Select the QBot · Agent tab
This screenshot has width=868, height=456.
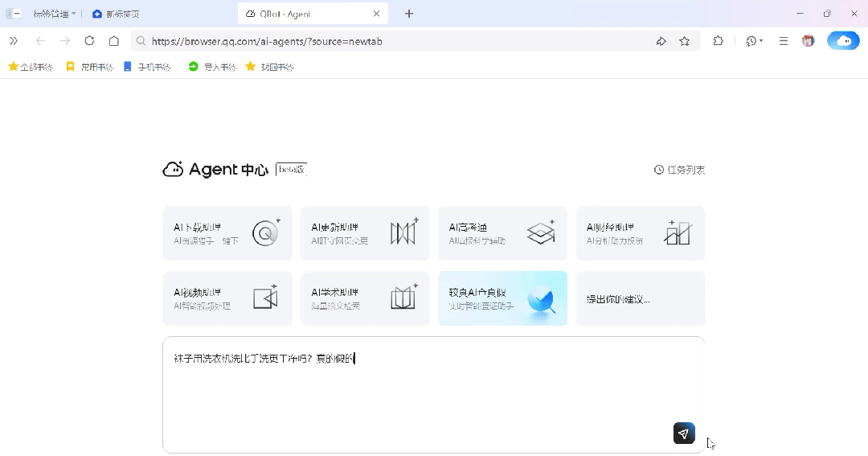point(313,14)
